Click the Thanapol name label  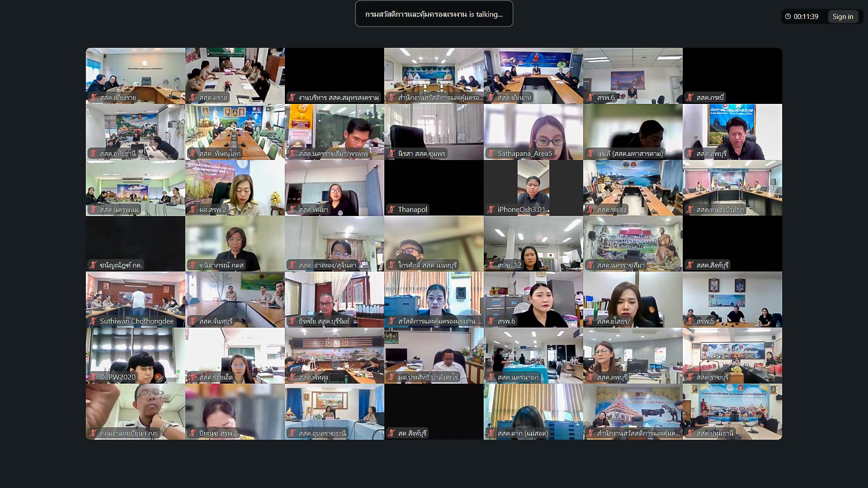point(412,210)
